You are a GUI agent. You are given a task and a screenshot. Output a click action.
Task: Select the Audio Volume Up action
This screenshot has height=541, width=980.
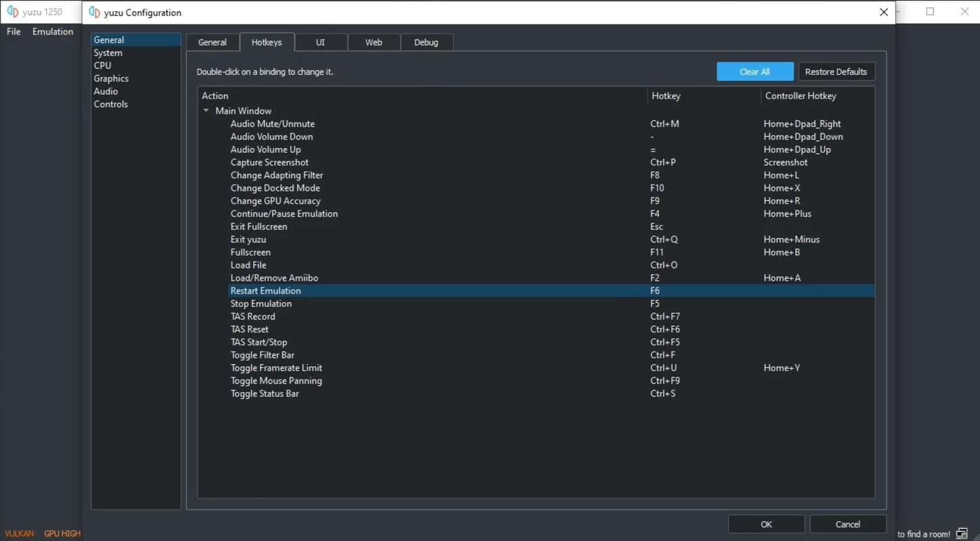266,149
